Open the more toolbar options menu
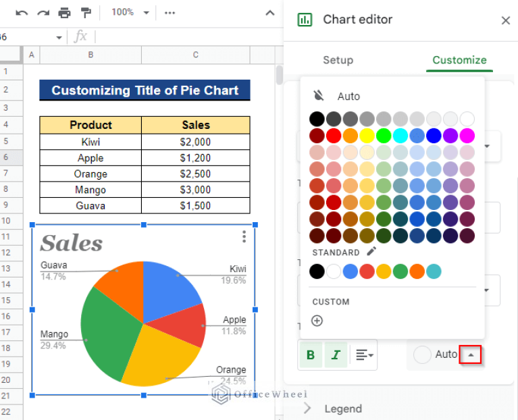This screenshot has width=518, height=420. [x=170, y=13]
